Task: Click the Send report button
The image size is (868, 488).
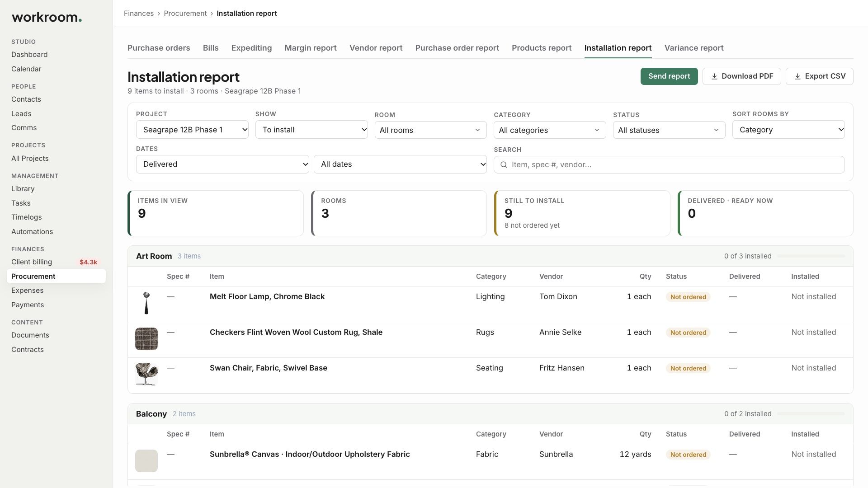Action: click(x=669, y=76)
